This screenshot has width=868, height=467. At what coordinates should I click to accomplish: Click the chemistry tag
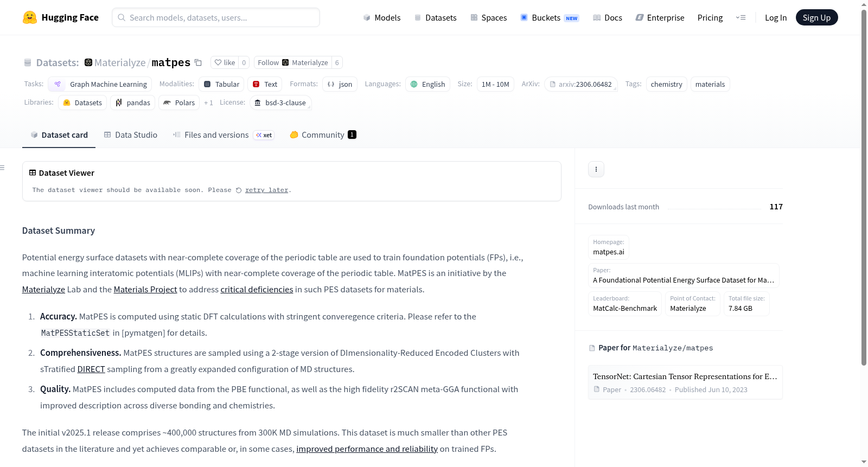pos(666,84)
